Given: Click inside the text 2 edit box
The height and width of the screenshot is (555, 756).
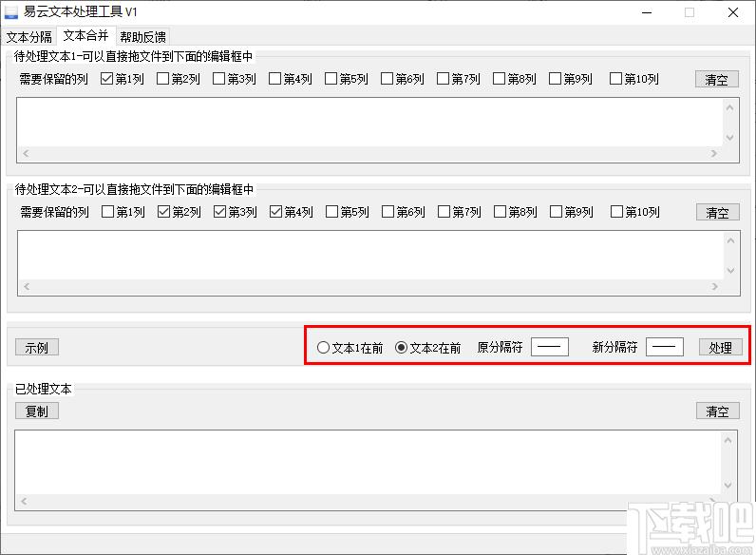Looking at the screenshot, I should [x=370, y=256].
